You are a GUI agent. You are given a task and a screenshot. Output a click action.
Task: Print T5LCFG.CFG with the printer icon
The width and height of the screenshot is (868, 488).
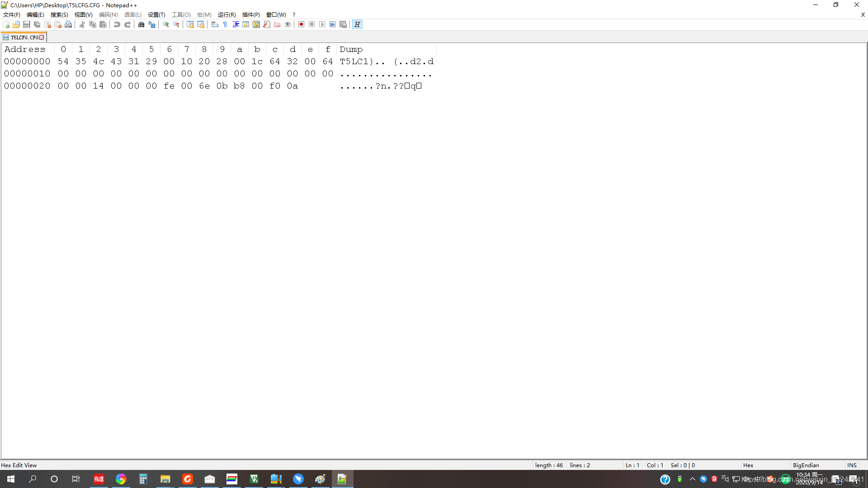click(68, 24)
